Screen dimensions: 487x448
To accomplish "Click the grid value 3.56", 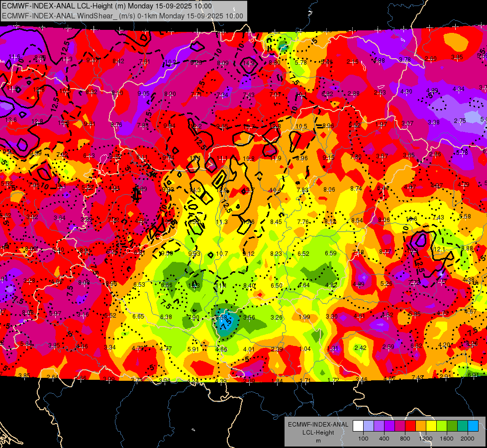I will coord(249,318).
